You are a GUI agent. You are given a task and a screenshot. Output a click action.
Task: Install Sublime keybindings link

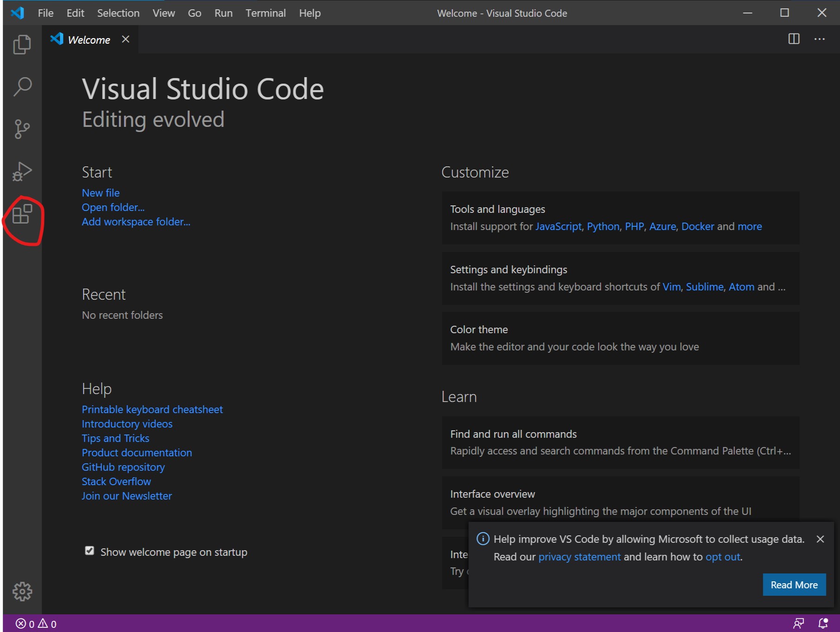coord(705,287)
